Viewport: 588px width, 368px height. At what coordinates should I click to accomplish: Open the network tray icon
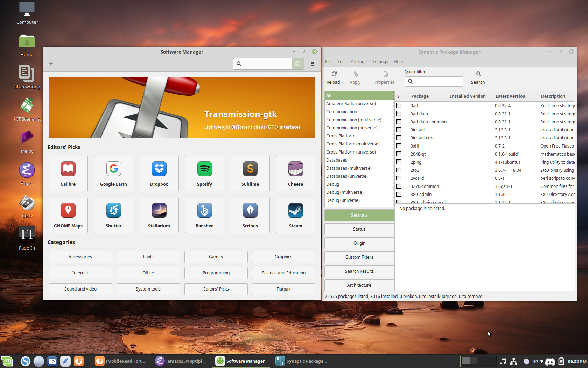(514, 361)
